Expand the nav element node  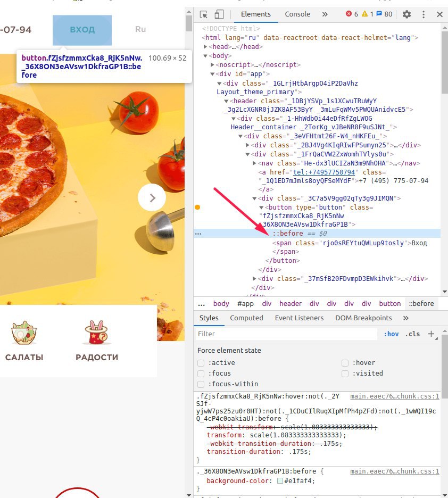point(254,163)
